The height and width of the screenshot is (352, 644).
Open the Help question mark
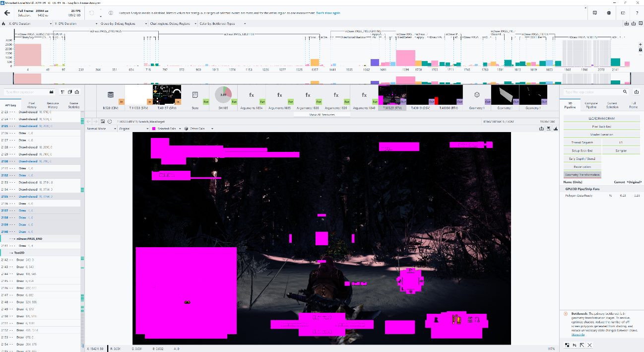tap(637, 12)
